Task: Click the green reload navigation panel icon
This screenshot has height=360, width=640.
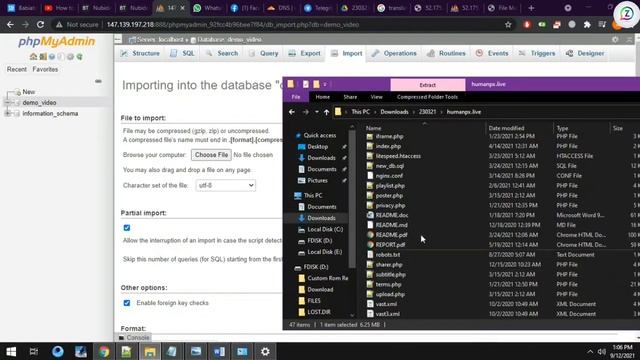Action: coord(80,57)
